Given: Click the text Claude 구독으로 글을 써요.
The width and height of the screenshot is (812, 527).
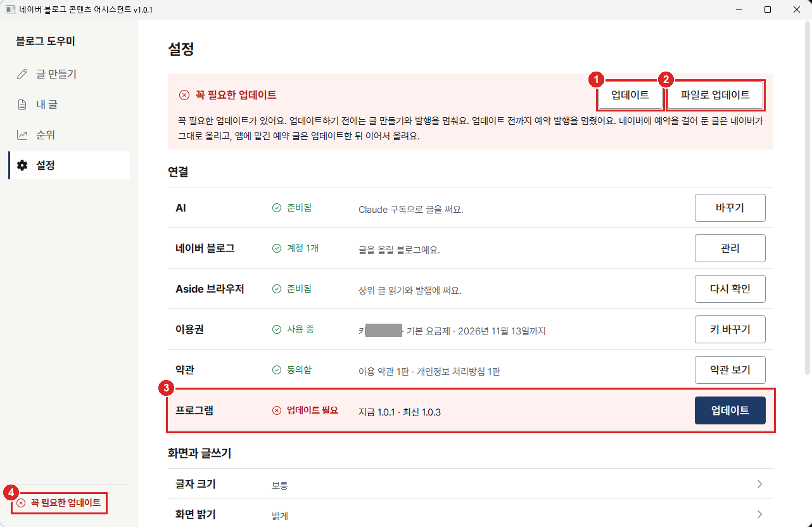Looking at the screenshot, I should coord(410,209).
